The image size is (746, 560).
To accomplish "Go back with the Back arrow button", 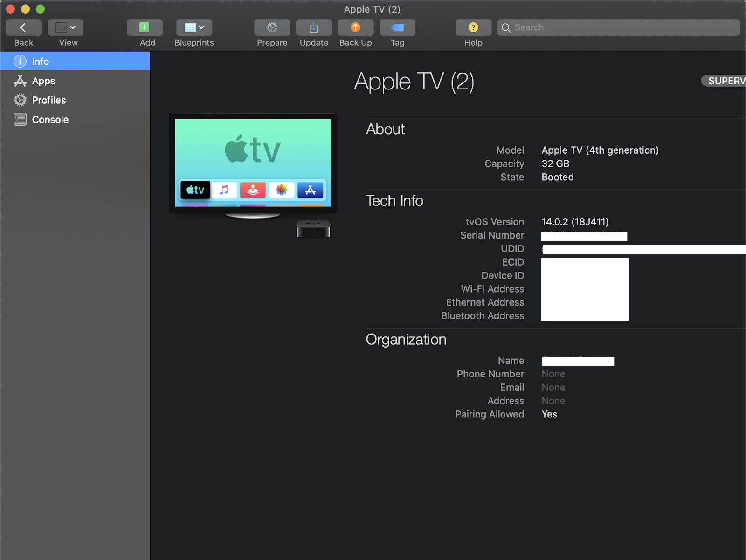I will click(x=24, y=27).
